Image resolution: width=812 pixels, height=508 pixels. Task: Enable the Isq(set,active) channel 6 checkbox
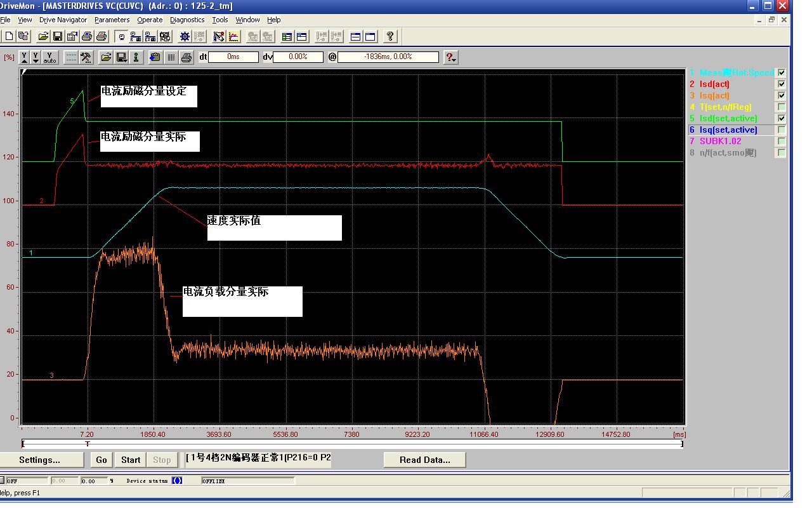(x=782, y=130)
